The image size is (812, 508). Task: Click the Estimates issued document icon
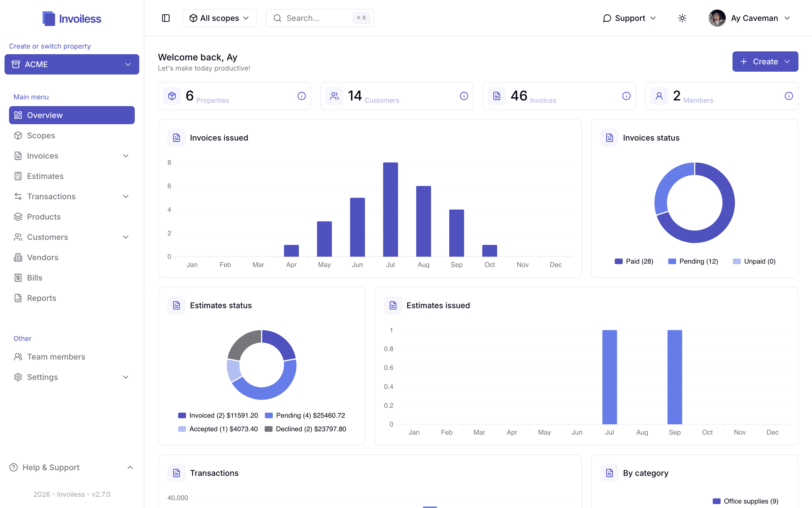click(393, 305)
